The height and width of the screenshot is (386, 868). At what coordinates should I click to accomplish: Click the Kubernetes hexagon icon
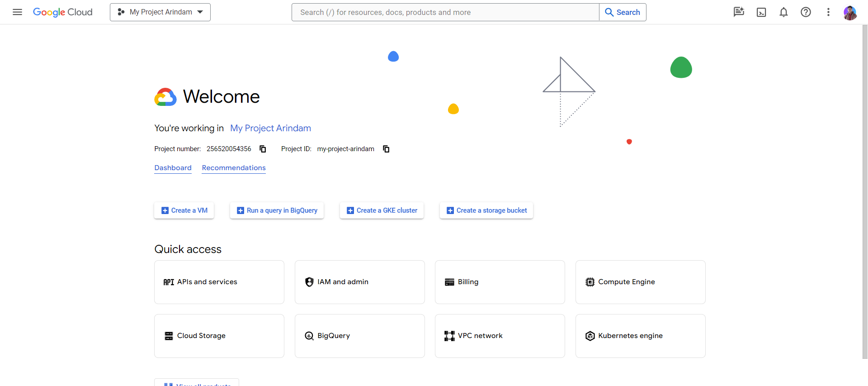pyautogui.click(x=590, y=336)
